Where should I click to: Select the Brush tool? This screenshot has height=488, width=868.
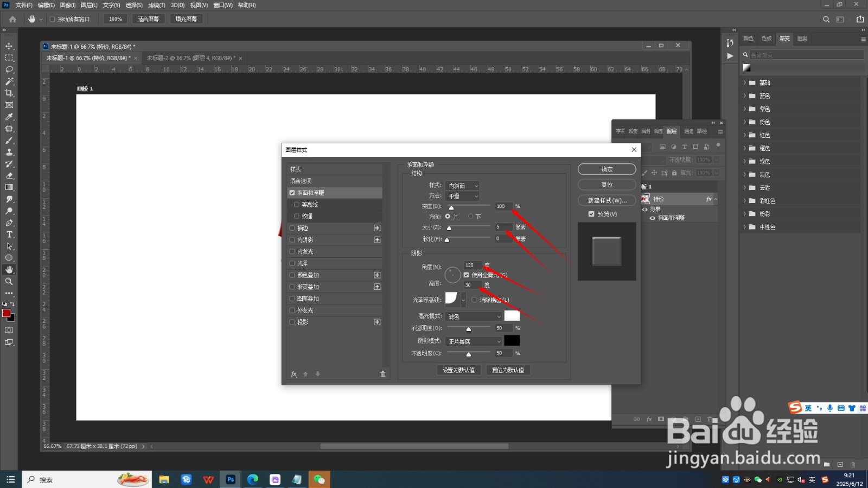[9, 141]
